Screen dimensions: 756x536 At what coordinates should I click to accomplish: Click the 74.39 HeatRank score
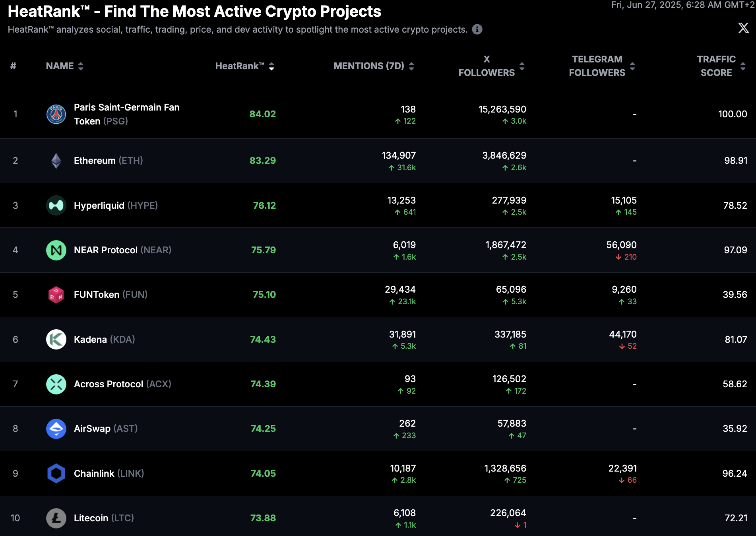(263, 384)
